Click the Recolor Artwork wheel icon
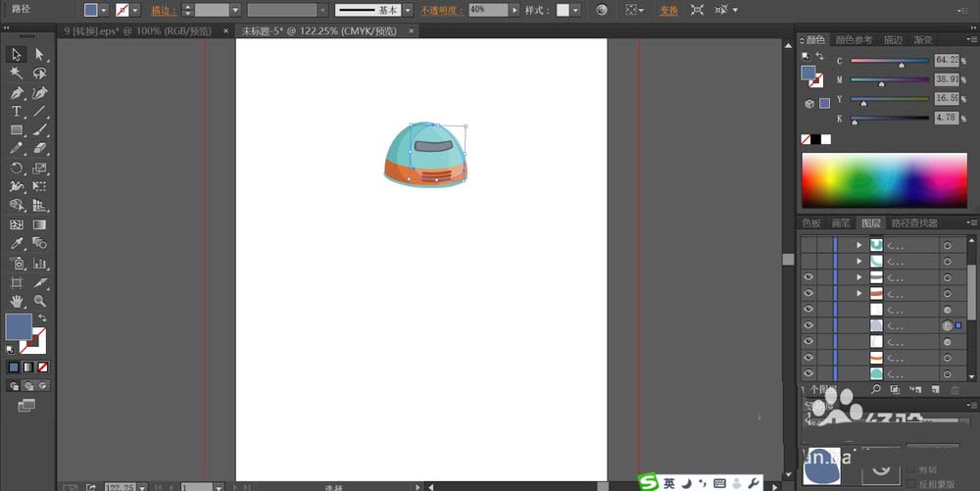Screen dimensions: 980x491 pos(602,10)
